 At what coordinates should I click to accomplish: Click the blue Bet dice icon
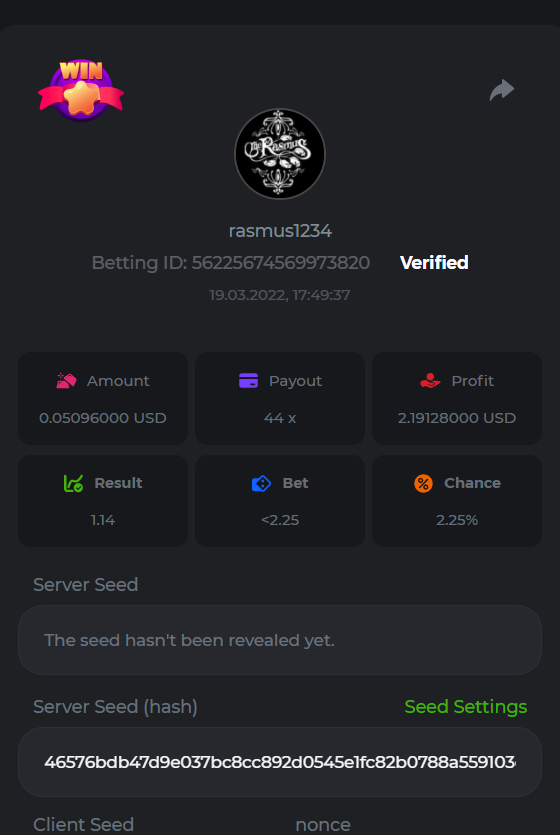[x=261, y=483]
